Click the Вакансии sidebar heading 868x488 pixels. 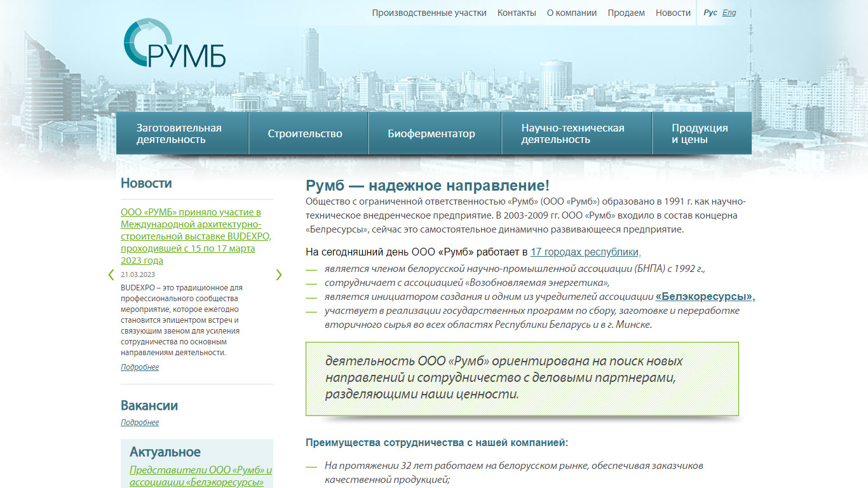[149, 405]
